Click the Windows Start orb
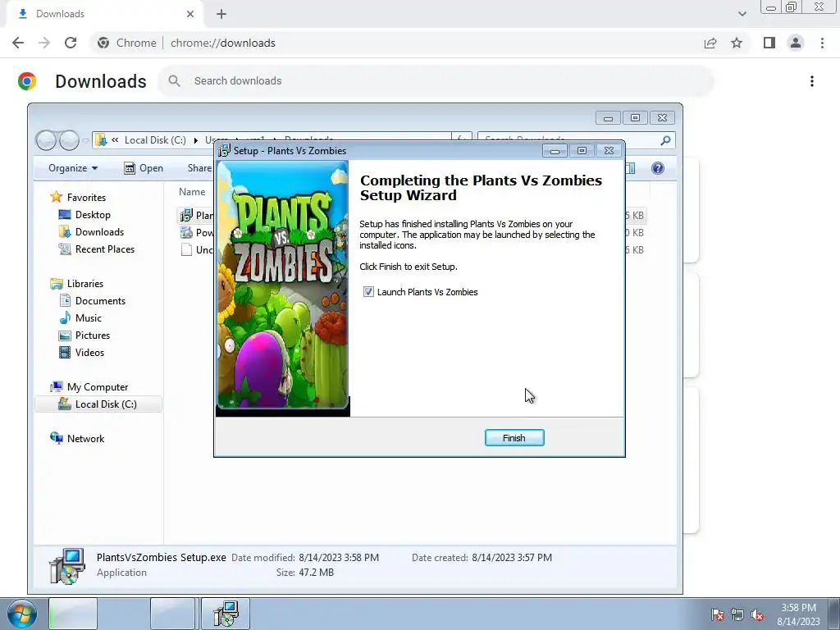The image size is (840, 630). 21,614
